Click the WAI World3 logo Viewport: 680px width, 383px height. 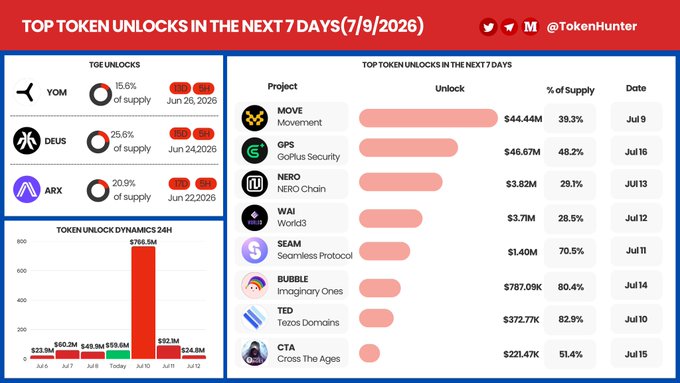point(255,218)
